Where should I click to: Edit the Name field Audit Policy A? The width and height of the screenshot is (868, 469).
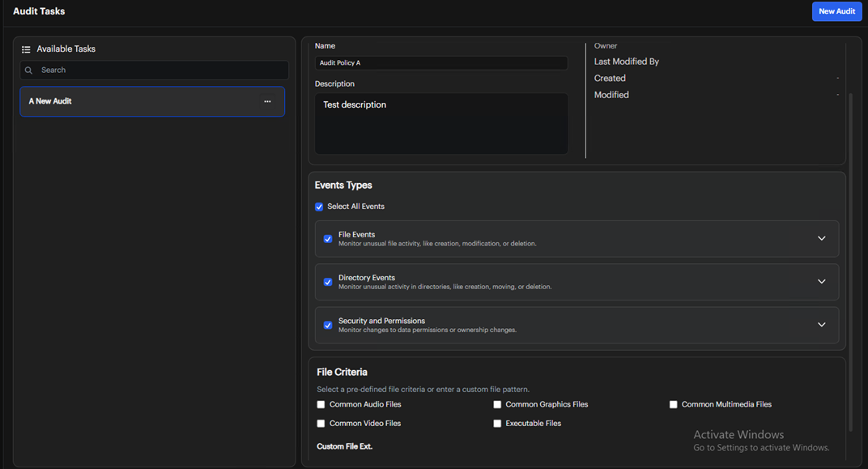(441, 62)
